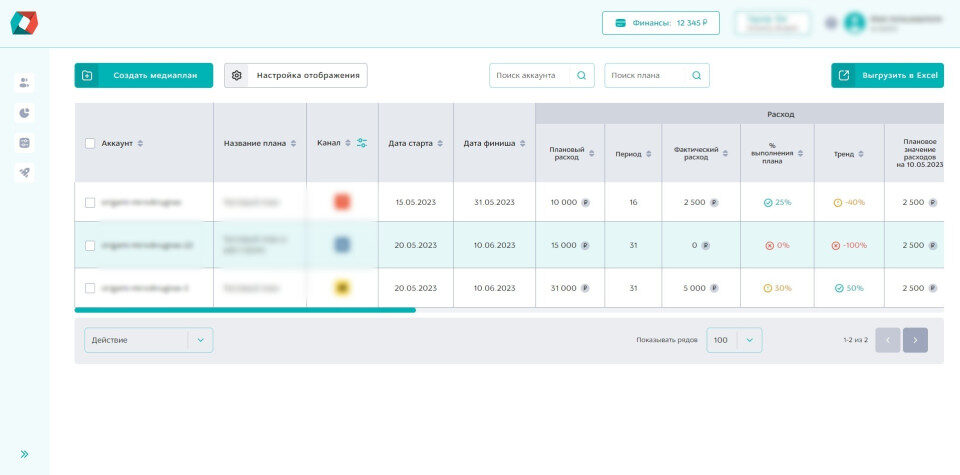The image size is (960, 475).
Task: Toggle the select-all checkbox beside Аккаунт
Action: 90,143
